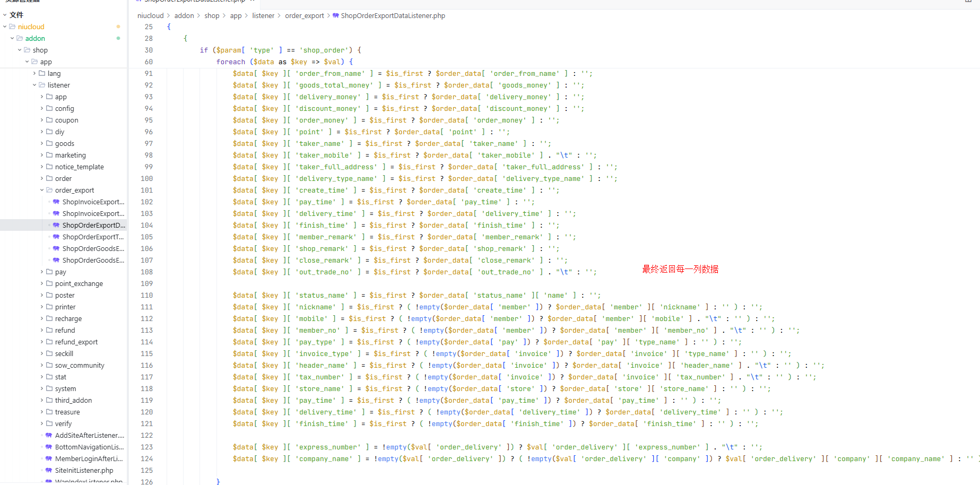Expand the refund_export folder chevron

pos(42,342)
